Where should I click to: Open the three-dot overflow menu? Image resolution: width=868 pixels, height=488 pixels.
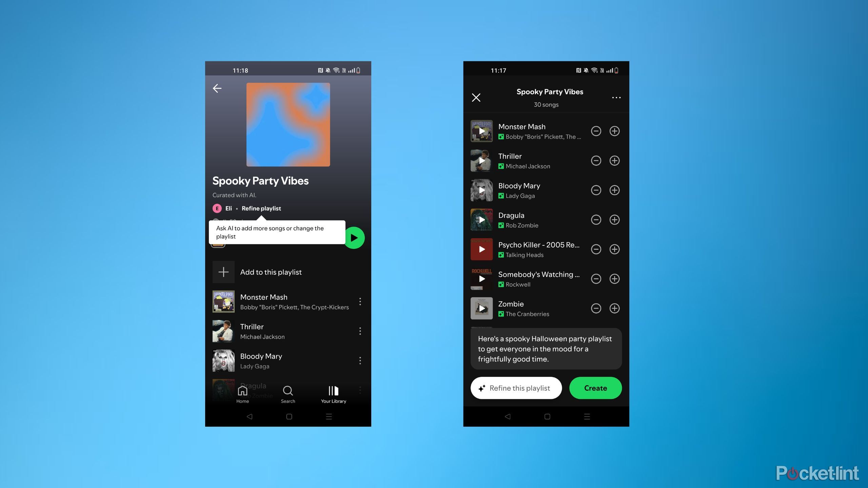(x=616, y=97)
